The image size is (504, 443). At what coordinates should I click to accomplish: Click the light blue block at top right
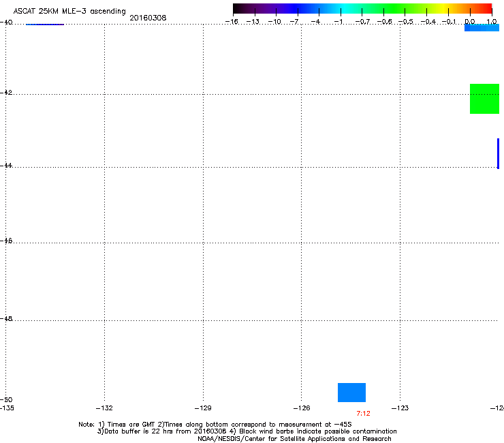coord(482,28)
